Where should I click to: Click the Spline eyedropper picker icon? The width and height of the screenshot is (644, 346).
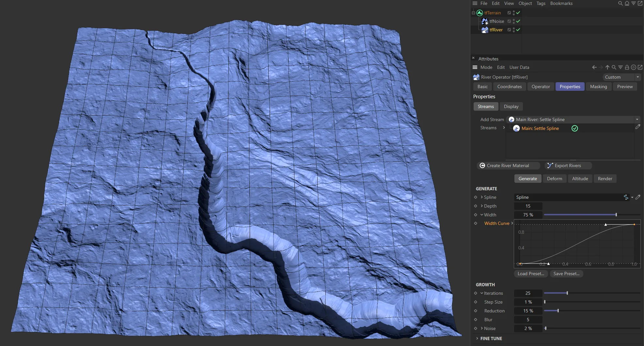tap(638, 197)
